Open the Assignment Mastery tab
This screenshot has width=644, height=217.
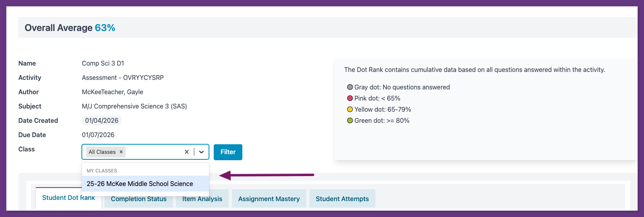click(269, 199)
